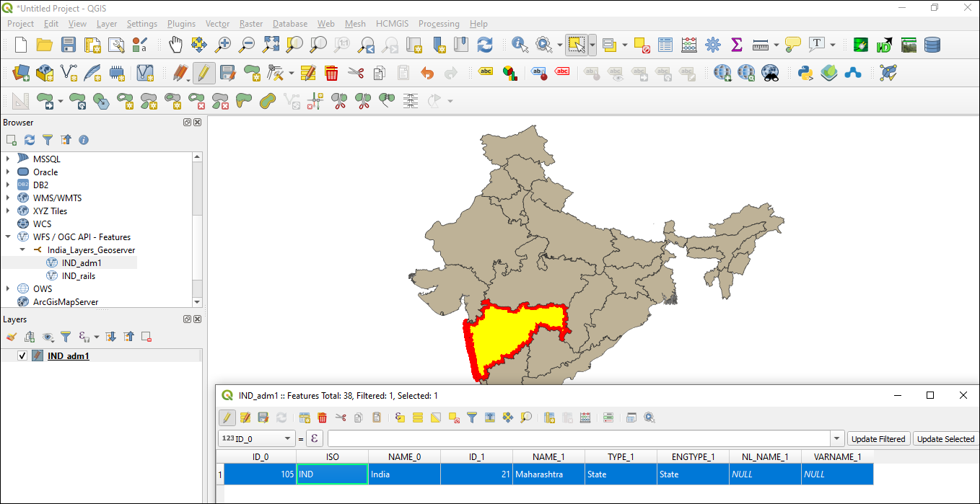Open the Raster menu

pos(251,24)
